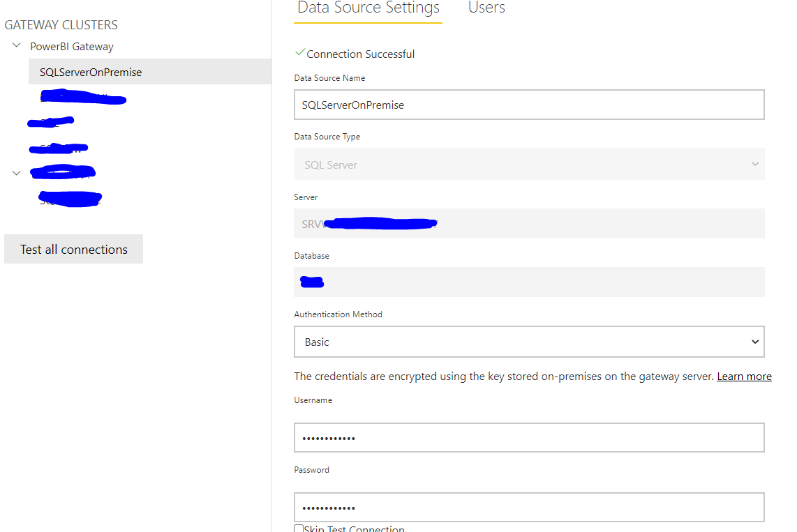797x532 pixels.
Task: Click the Connection Successful status text
Action: click(360, 54)
